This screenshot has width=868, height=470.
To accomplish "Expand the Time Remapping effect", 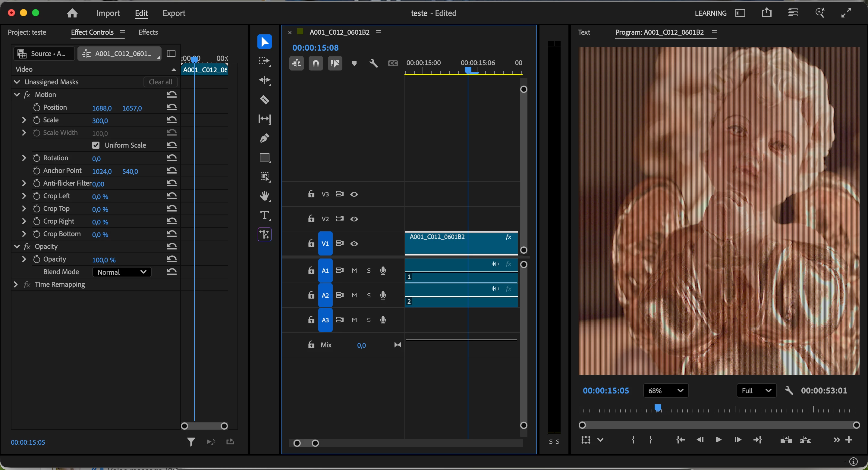I will tap(15, 284).
